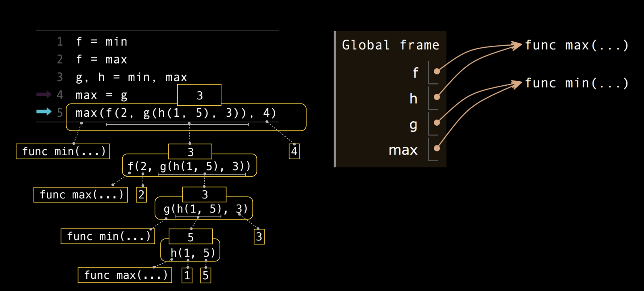Image resolution: width=644 pixels, height=291 pixels.
Task: Click the pointer dot beside variable g
Action: point(437,122)
